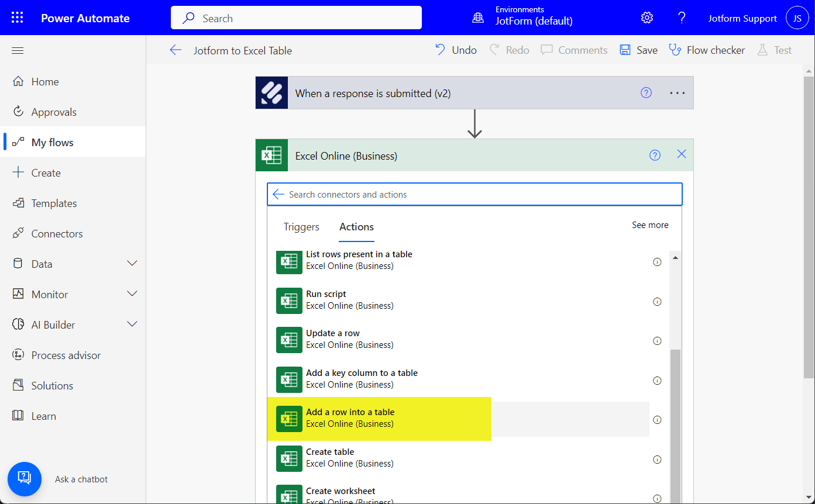Screen dimensions: 815x504
Task: Switch to the Triggers tab
Action: pos(301,227)
